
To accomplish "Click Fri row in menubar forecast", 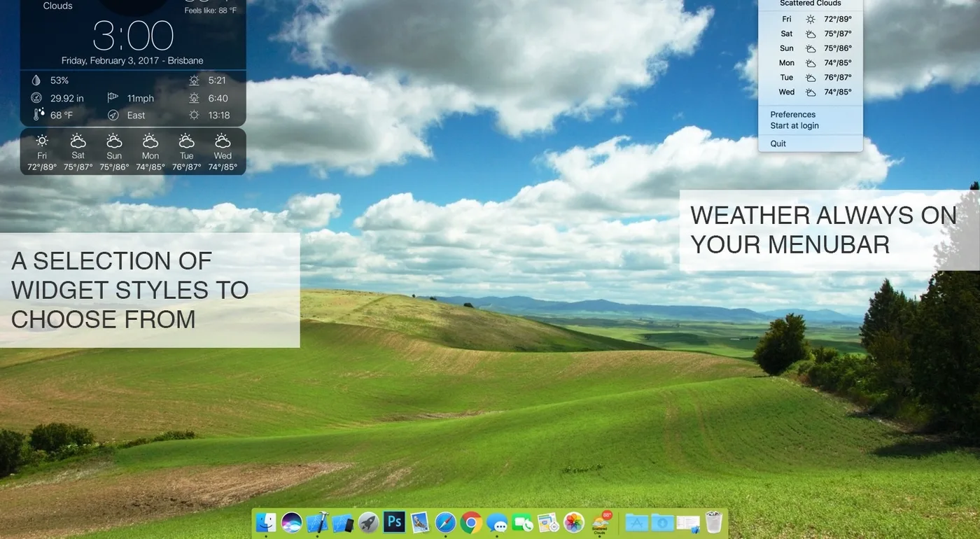I will [811, 20].
